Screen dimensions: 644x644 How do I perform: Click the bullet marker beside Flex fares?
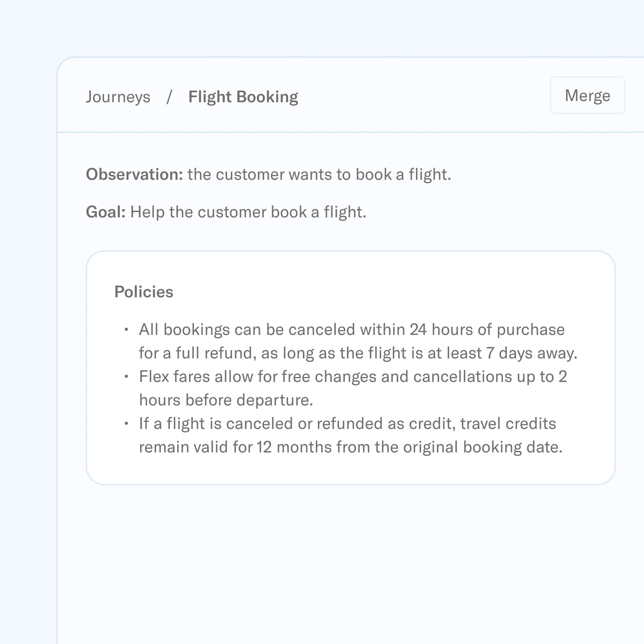point(126,376)
